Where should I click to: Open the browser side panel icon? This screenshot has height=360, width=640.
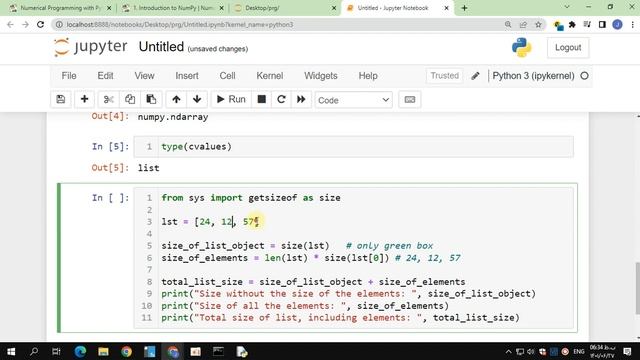point(602,24)
